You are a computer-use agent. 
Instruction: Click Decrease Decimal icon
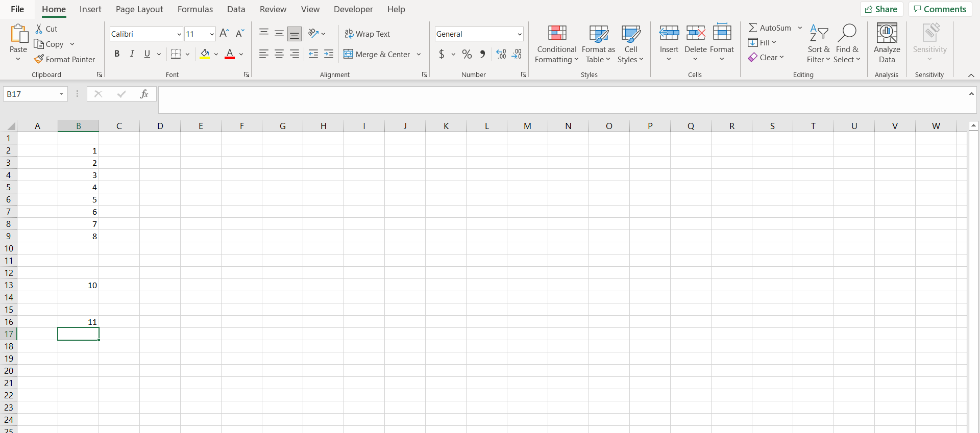coord(517,54)
